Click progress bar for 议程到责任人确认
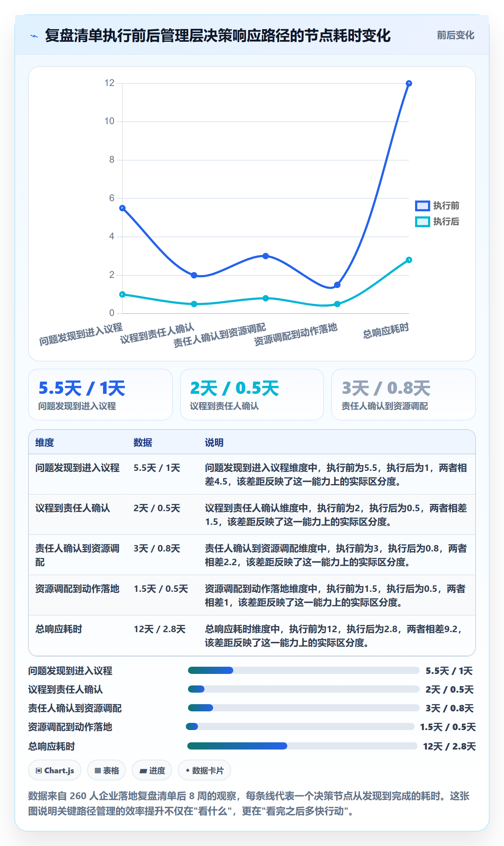 coord(304,689)
